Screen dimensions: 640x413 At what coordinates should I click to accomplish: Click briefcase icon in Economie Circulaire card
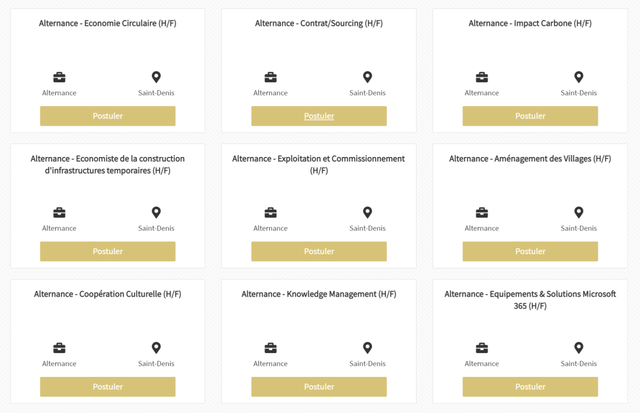click(x=59, y=77)
